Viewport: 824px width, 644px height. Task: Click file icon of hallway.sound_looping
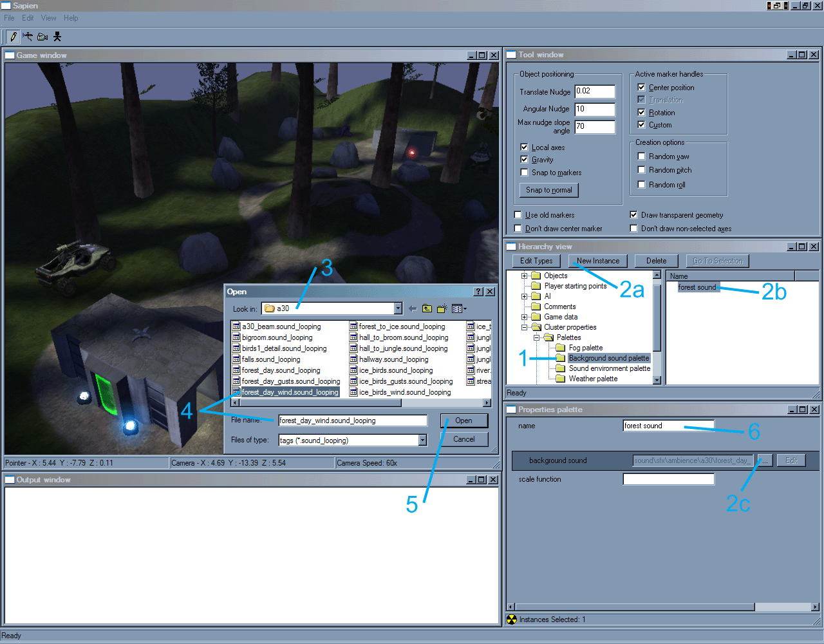tap(353, 359)
